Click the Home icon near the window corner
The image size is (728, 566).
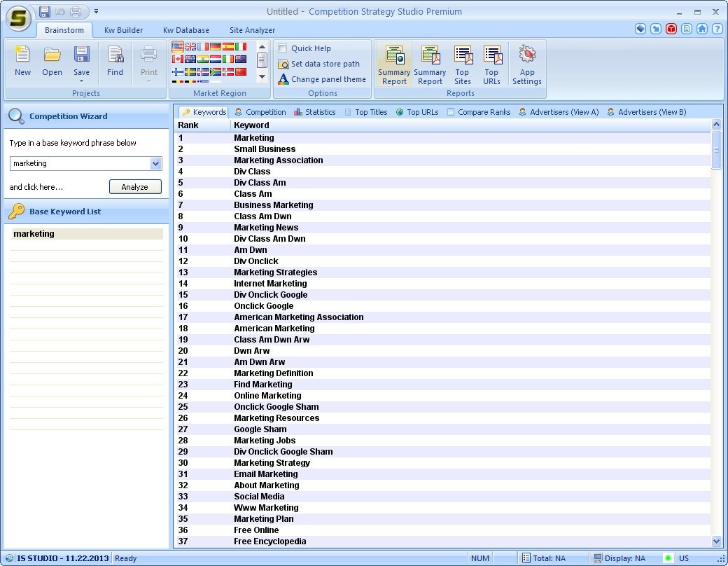703,30
